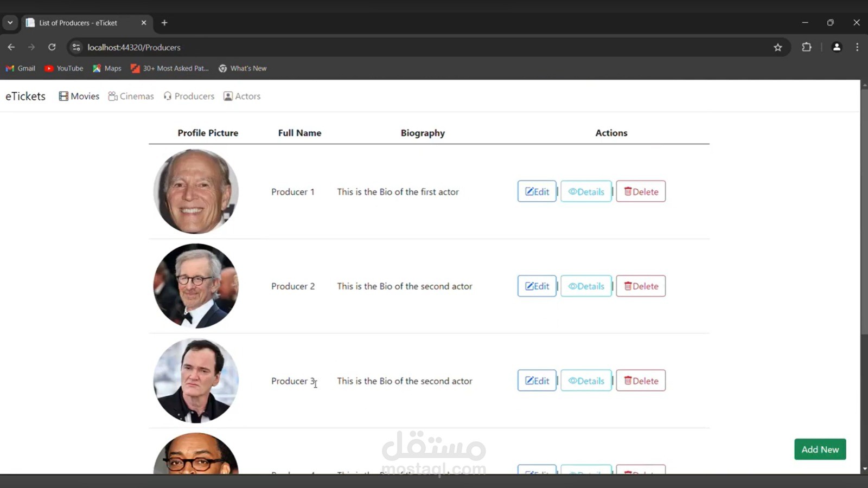This screenshot has height=488, width=868.
Task: Click the fourth producer's profile picture
Action: [x=196, y=454]
